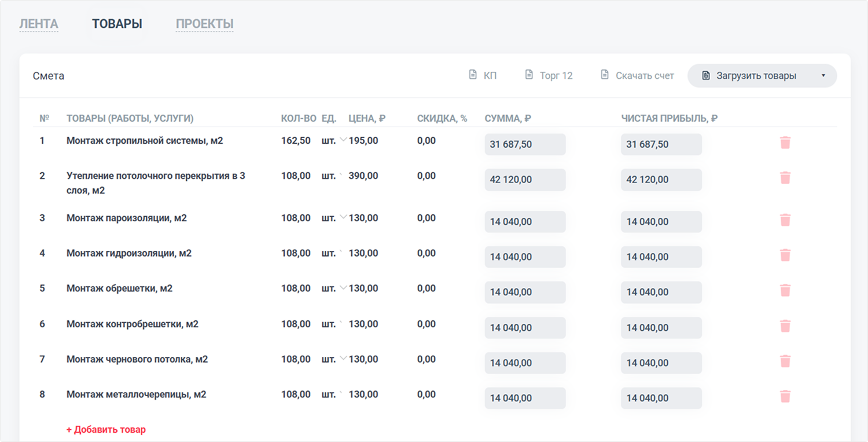The image size is (868, 442).
Task: Open unit selector for Монтаж пароизоляции
Action: pos(343,218)
